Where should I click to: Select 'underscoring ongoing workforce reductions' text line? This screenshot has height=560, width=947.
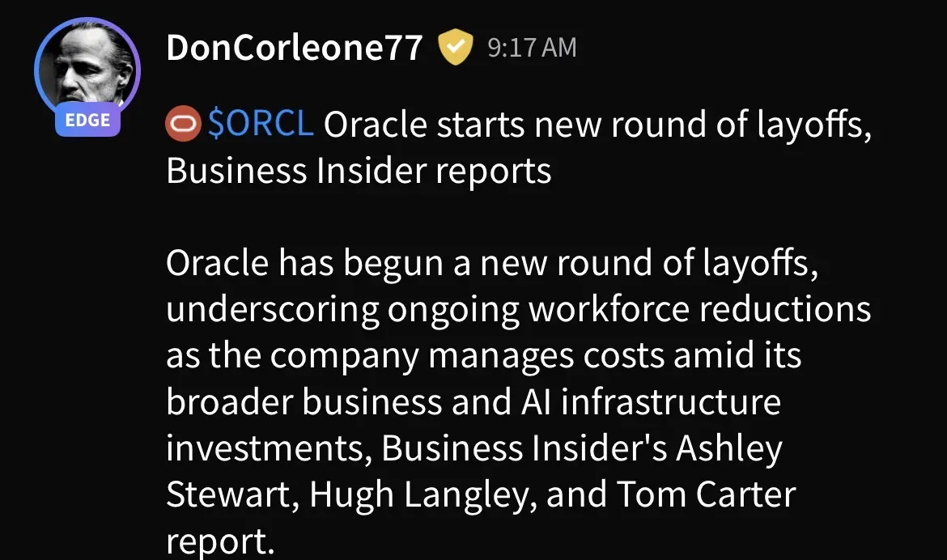click(519, 310)
